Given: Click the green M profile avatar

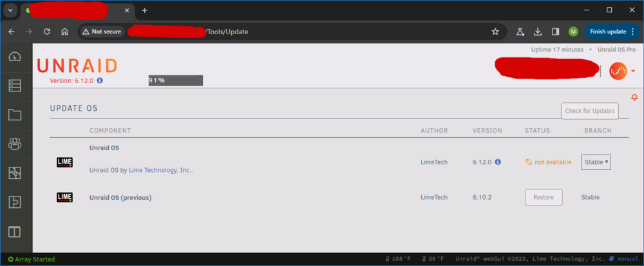Looking at the screenshot, I should [x=573, y=32].
